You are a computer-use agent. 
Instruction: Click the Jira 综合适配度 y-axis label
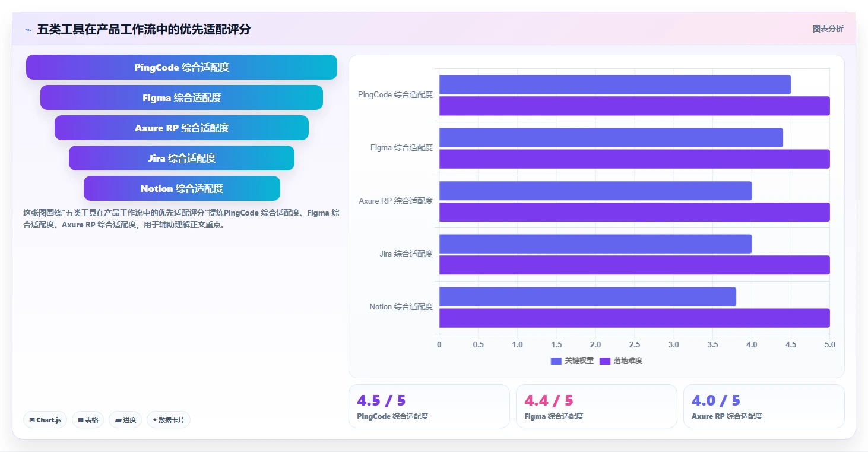tap(406, 254)
